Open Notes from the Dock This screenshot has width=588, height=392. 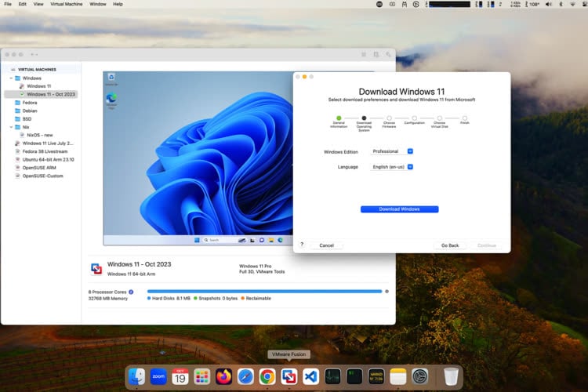pos(397,376)
